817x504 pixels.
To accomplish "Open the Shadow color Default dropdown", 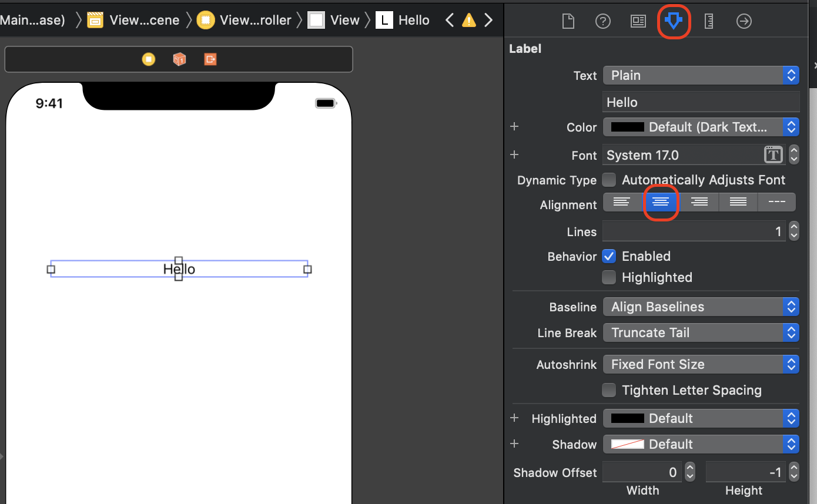I will pos(701,444).
